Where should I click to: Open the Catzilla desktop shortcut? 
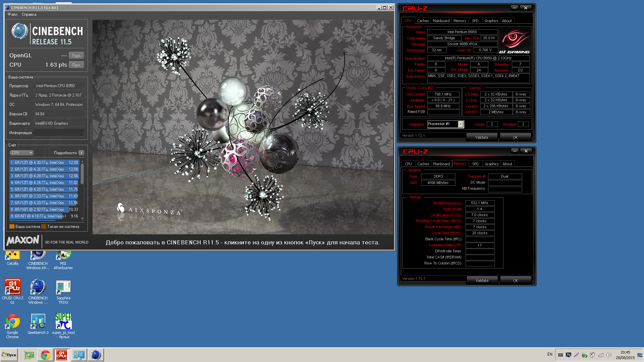pyautogui.click(x=12, y=258)
